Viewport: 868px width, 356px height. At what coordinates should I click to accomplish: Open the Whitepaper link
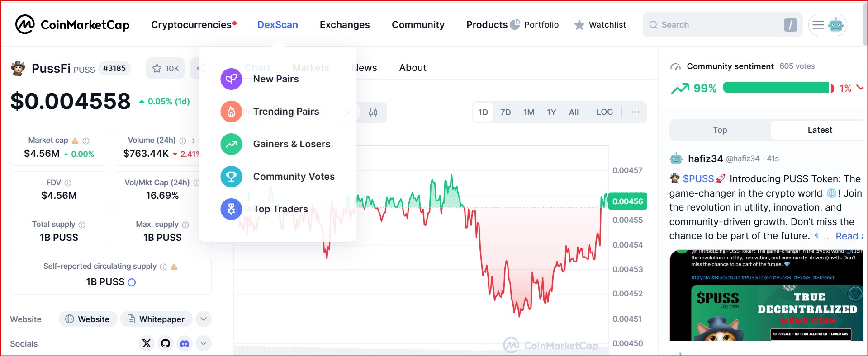click(157, 319)
